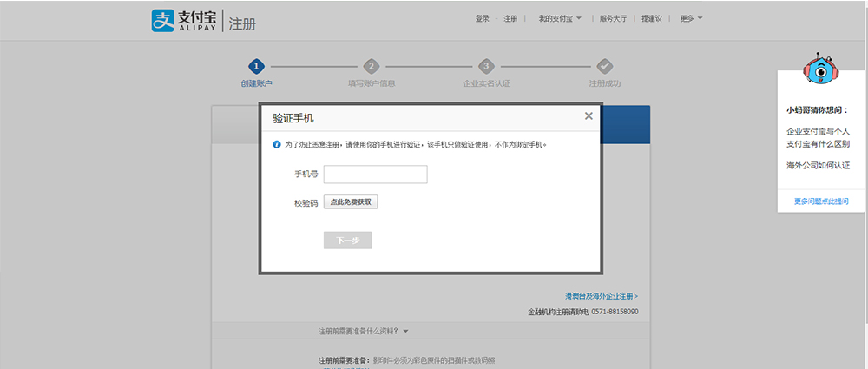
Task: Click the 注册成功 checkmark step icon
Action: point(605,66)
